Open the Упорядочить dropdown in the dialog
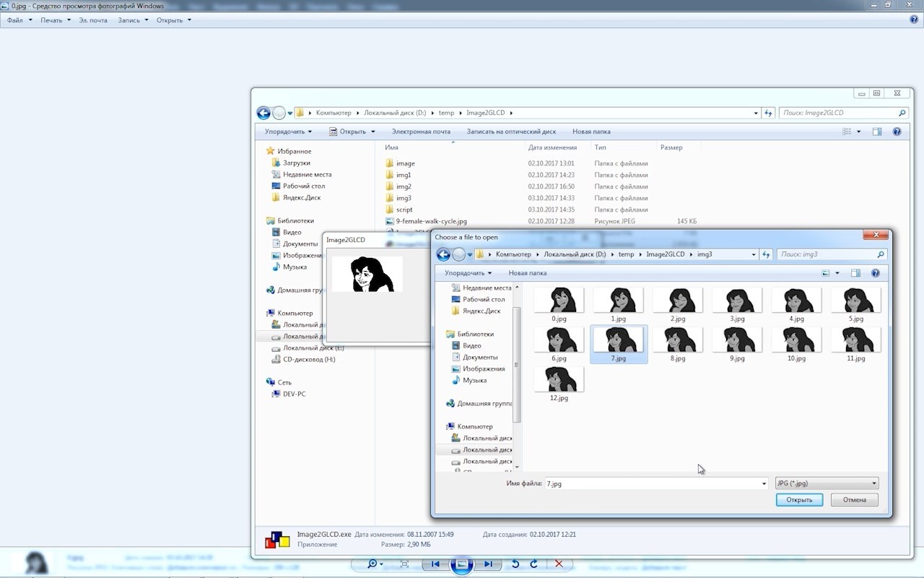924x578 pixels. (x=468, y=273)
